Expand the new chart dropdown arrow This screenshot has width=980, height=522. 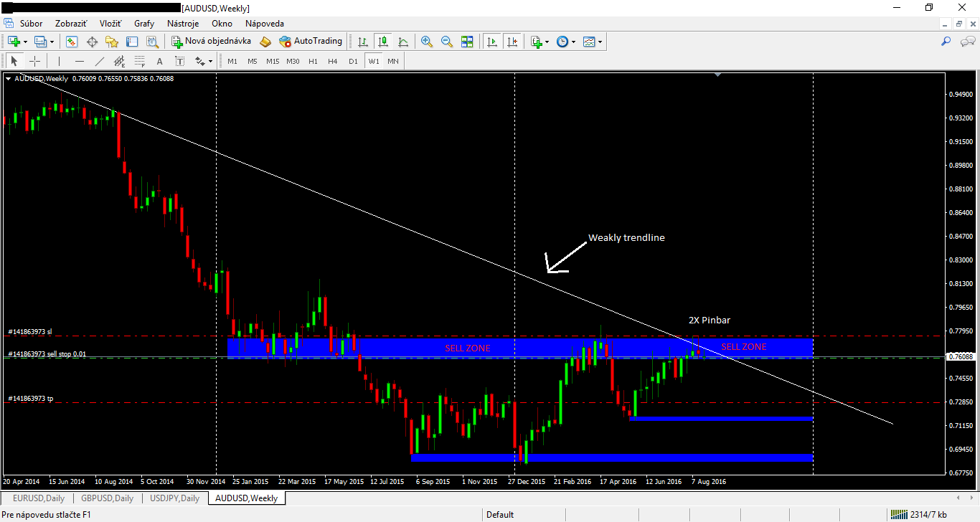pos(25,42)
